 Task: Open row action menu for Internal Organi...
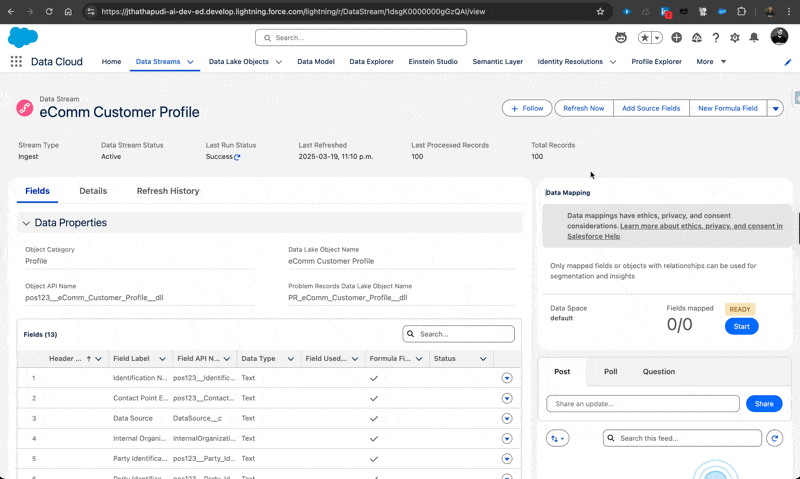point(507,438)
